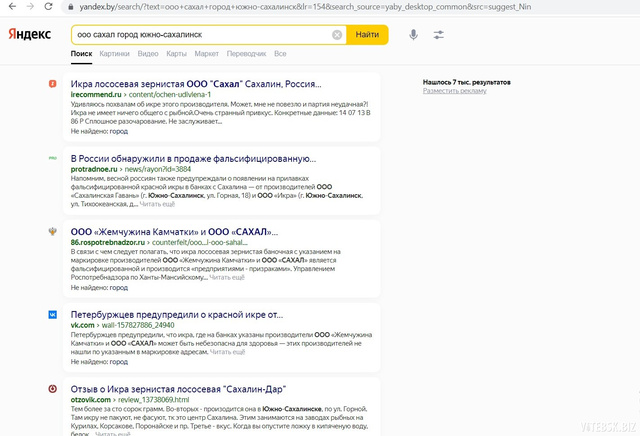Click the padlock icon in the address bar
Screen dimensions: 640x436
pos(71,7)
